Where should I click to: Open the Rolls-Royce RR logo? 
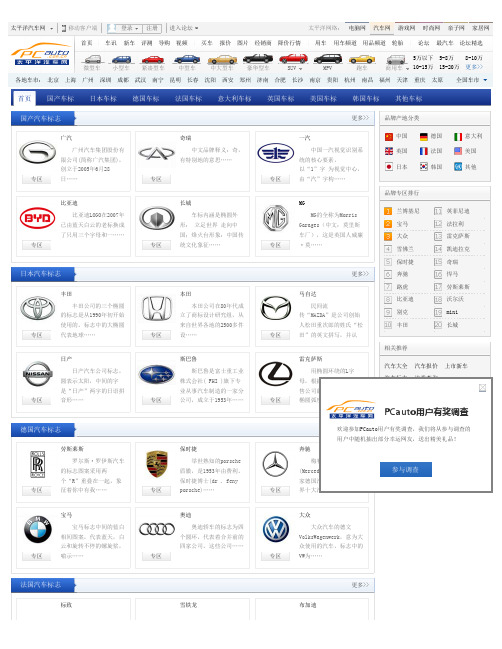point(37,464)
